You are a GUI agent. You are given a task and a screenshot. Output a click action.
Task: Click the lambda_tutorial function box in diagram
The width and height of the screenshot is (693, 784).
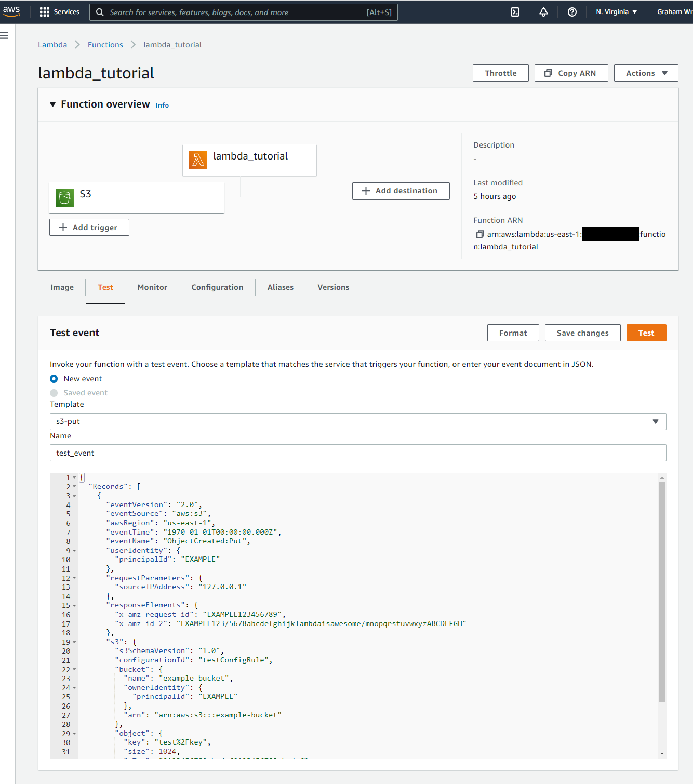click(x=249, y=160)
